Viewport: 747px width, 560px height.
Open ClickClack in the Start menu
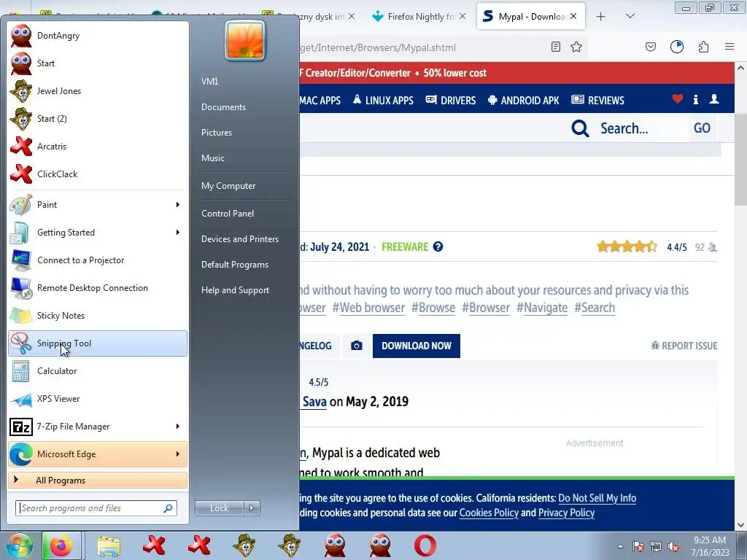coord(98,174)
